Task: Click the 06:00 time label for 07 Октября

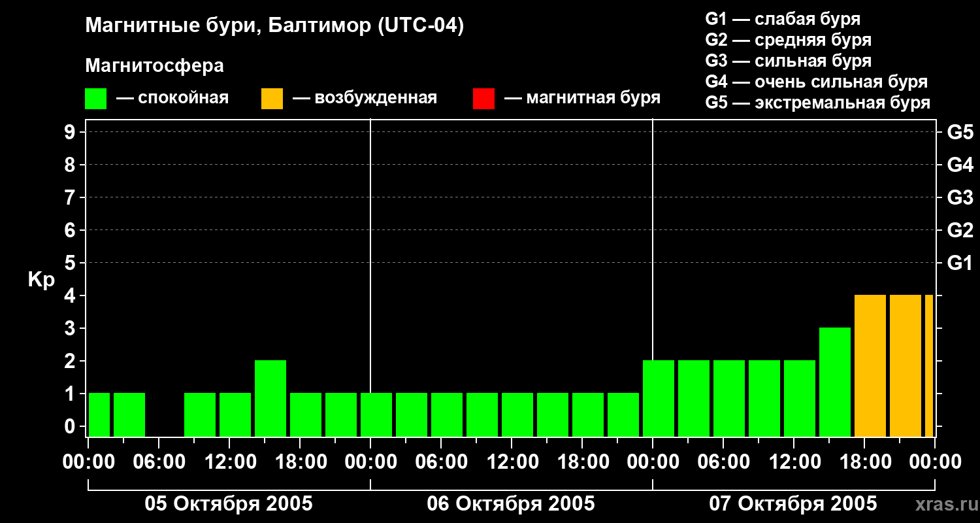Action: [x=723, y=462]
